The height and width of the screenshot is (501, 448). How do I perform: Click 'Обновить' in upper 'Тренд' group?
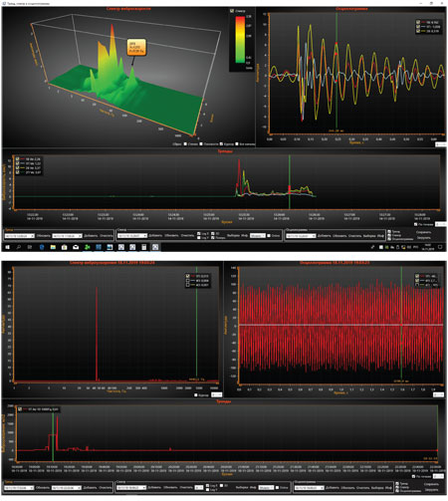(x=43, y=236)
